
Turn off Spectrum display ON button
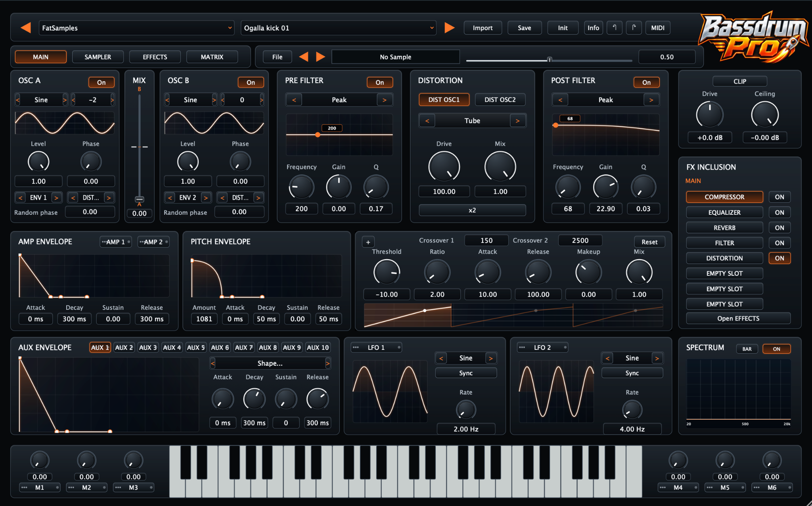pyautogui.click(x=776, y=349)
